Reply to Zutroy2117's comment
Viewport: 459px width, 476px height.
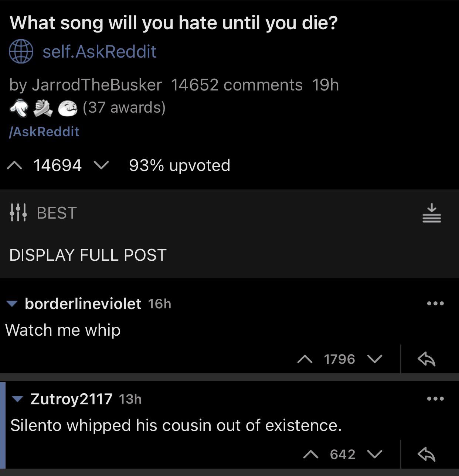(426, 454)
